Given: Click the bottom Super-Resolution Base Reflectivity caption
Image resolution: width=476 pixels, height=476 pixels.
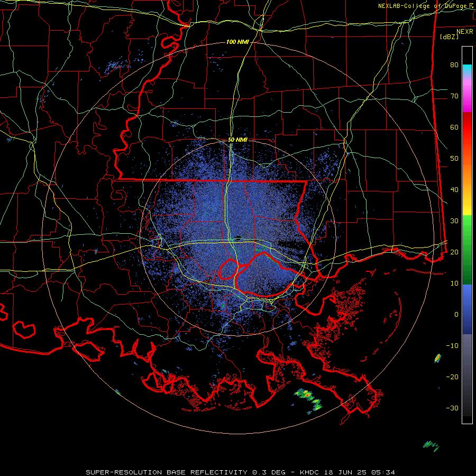Looking at the screenshot, I should (x=240, y=472).
